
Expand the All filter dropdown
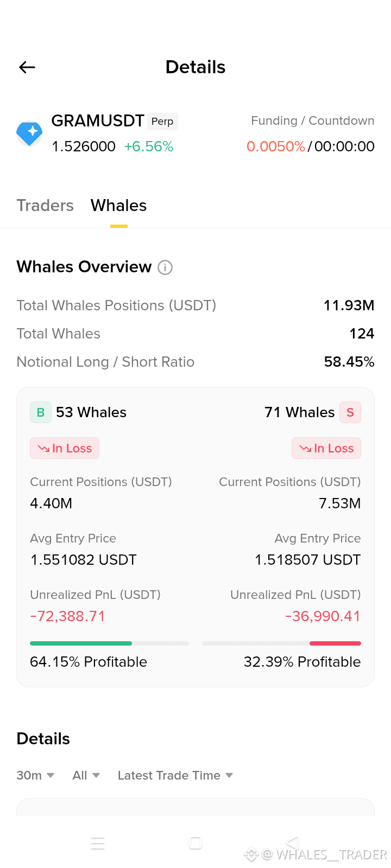86,775
